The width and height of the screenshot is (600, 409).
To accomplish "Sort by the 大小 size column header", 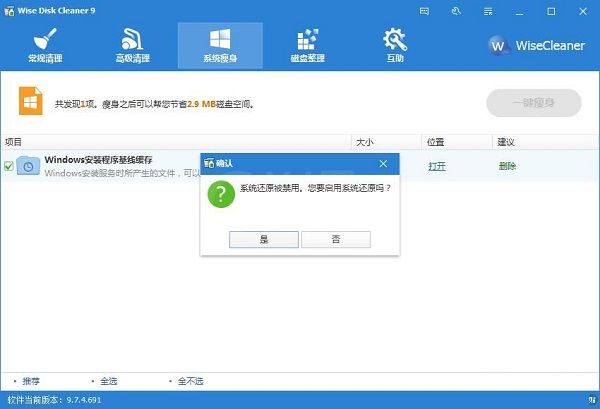I will (x=386, y=142).
